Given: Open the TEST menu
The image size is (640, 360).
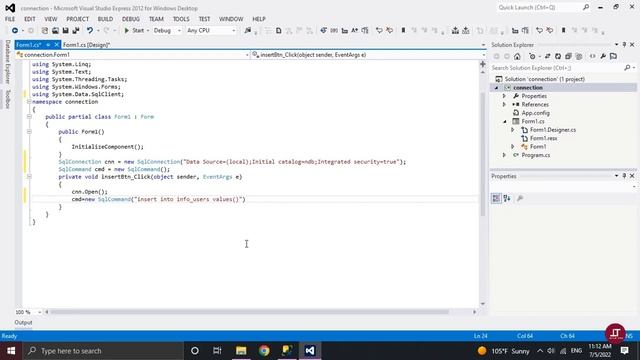Looking at the screenshot, I should point(204,19).
